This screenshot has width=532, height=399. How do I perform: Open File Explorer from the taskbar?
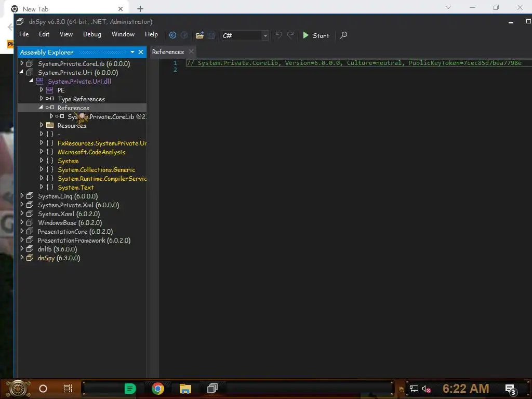click(x=185, y=389)
